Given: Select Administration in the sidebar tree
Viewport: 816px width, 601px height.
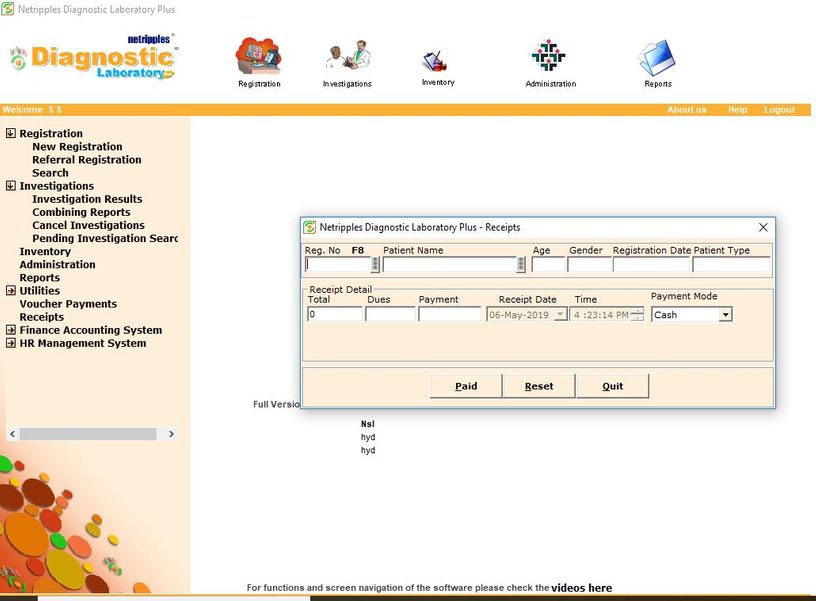Looking at the screenshot, I should pyautogui.click(x=57, y=264).
